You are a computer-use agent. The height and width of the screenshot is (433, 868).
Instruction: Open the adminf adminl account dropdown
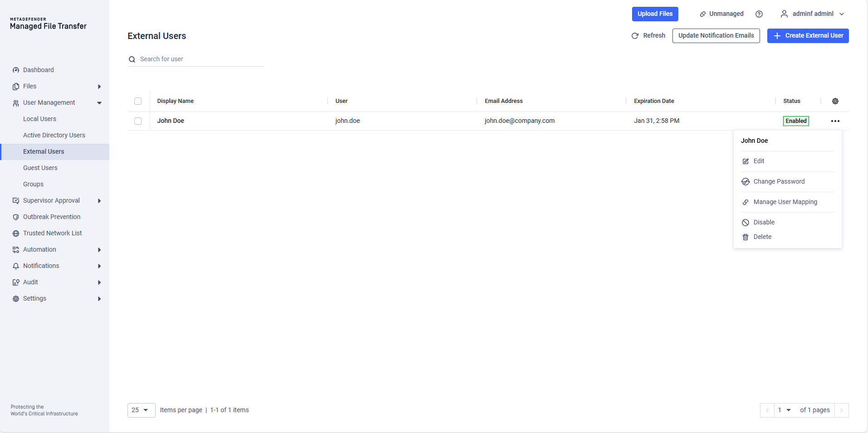(x=812, y=14)
